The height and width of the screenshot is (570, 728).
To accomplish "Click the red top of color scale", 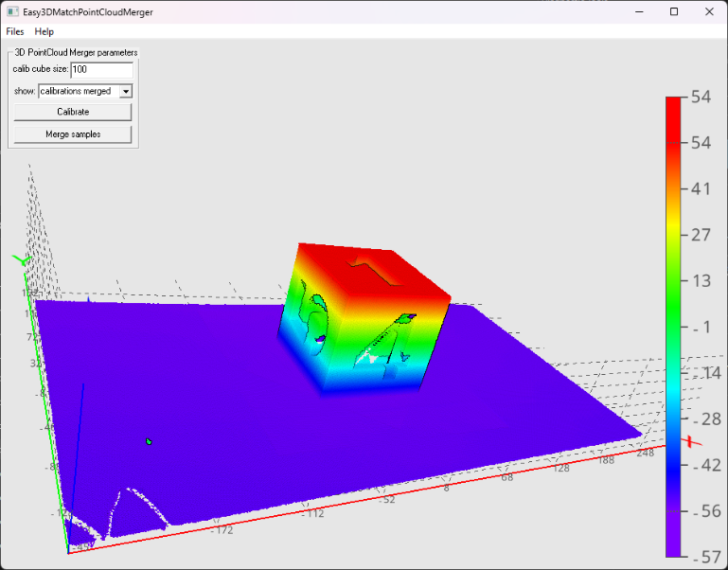I will tap(674, 106).
